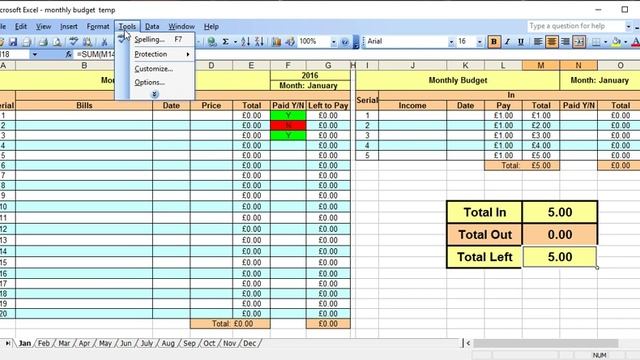Click the Drawing toolbar icon
This screenshot has height=360, width=640.
tap(290, 42)
